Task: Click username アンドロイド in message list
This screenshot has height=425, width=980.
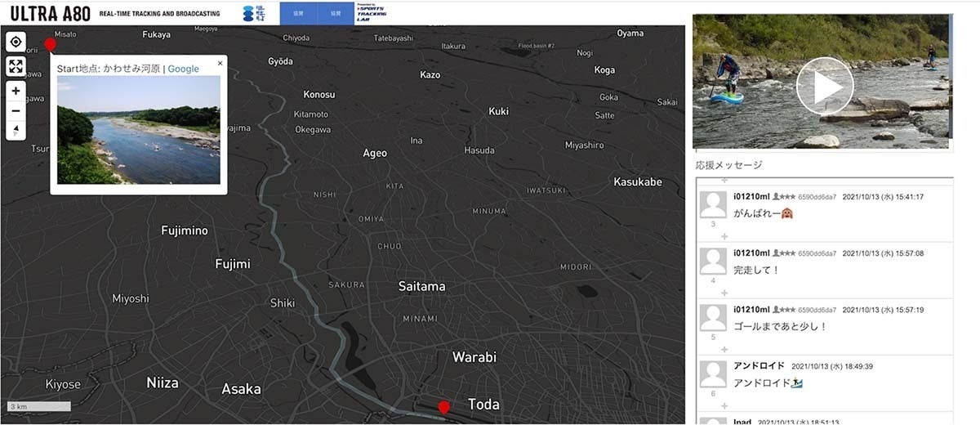Action: [759, 365]
